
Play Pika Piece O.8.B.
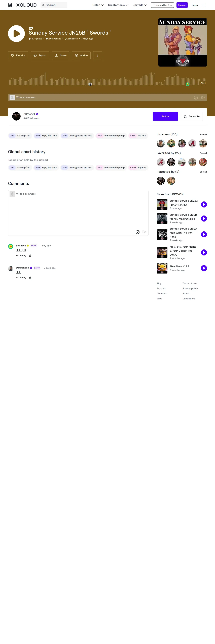click(204, 268)
